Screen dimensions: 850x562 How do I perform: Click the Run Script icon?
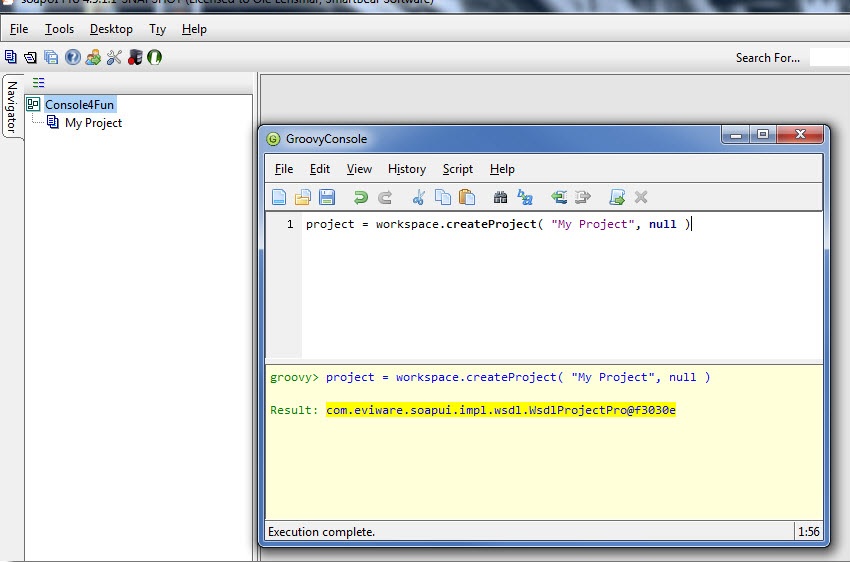tap(617, 197)
